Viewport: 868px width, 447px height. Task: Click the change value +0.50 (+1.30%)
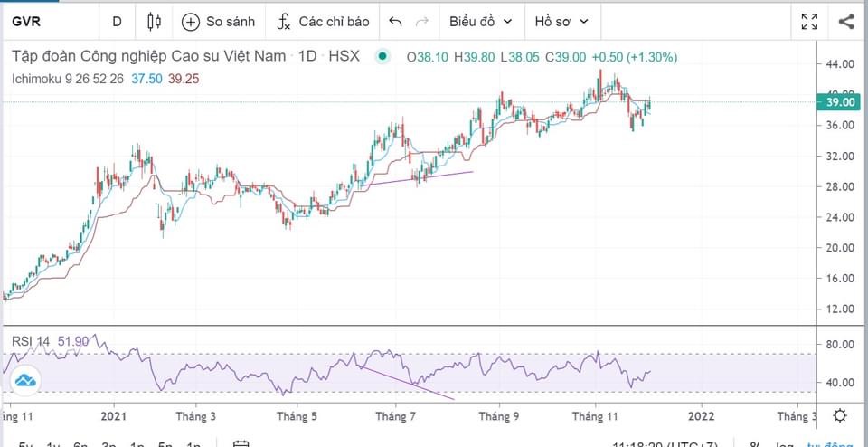click(x=635, y=57)
